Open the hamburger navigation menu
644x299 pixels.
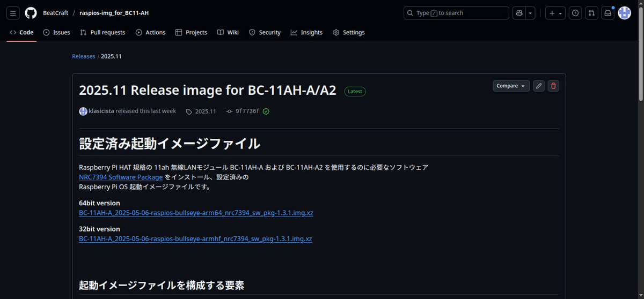pyautogui.click(x=13, y=13)
